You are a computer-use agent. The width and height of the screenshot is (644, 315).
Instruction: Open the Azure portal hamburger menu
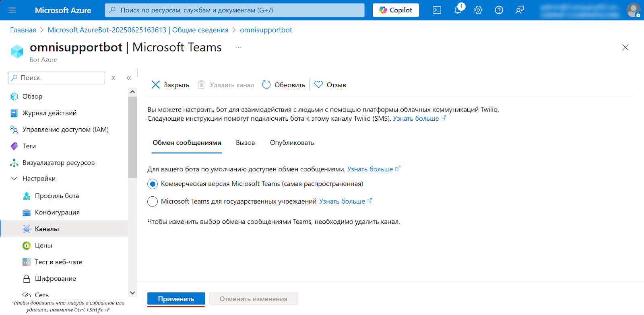tap(12, 10)
